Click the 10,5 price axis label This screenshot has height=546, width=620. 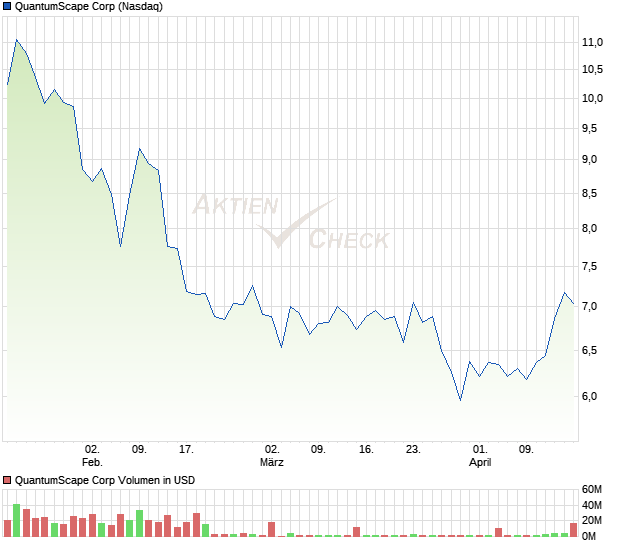pyautogui.click(x=592, y=70)
